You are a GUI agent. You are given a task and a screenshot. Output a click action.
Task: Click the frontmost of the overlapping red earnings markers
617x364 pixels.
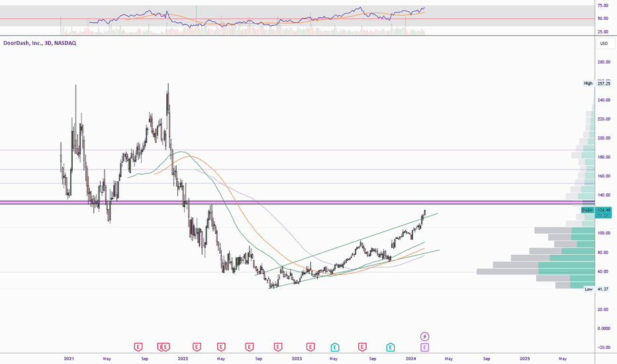point(166,347)
